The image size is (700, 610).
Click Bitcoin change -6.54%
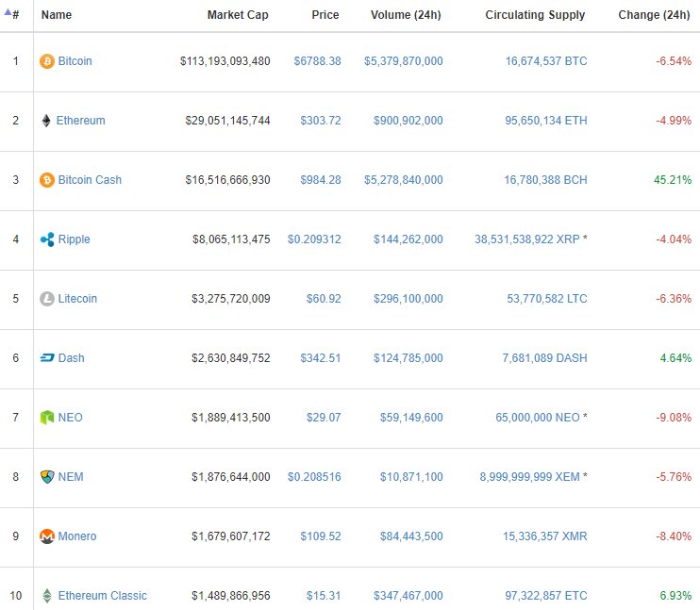point(674,61)
